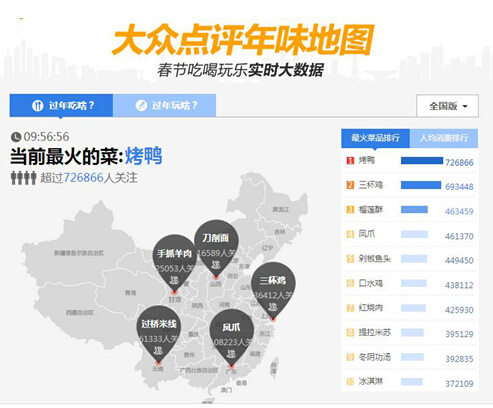Click the rank 10 badge for 冰淇淋

pos(350,382)
